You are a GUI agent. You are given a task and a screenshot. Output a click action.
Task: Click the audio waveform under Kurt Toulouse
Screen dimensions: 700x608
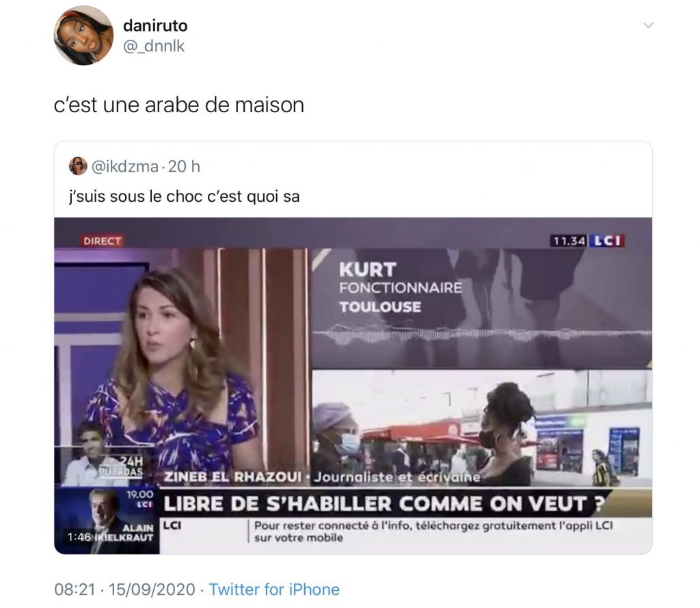[x=482, y=334]
